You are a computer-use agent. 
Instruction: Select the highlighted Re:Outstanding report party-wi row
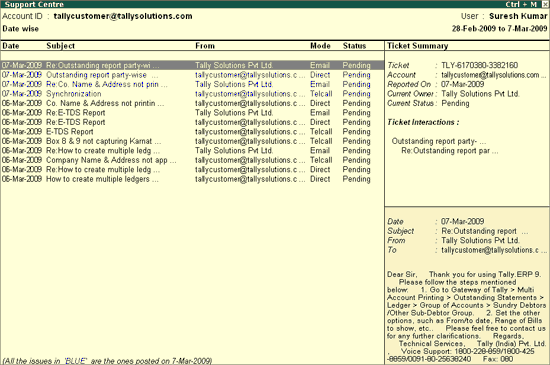pyautogui.click(x=192, y=65)
